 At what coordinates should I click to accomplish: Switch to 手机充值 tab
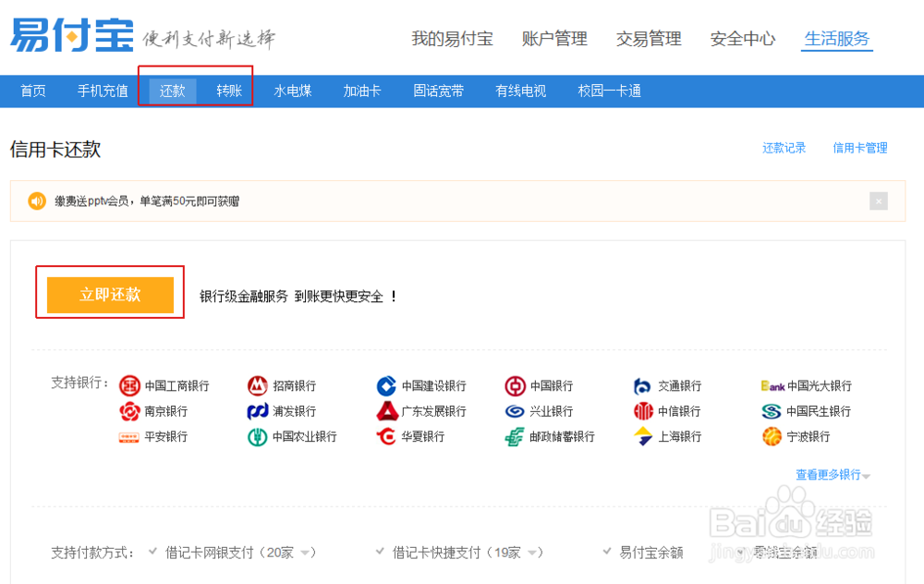103,91
